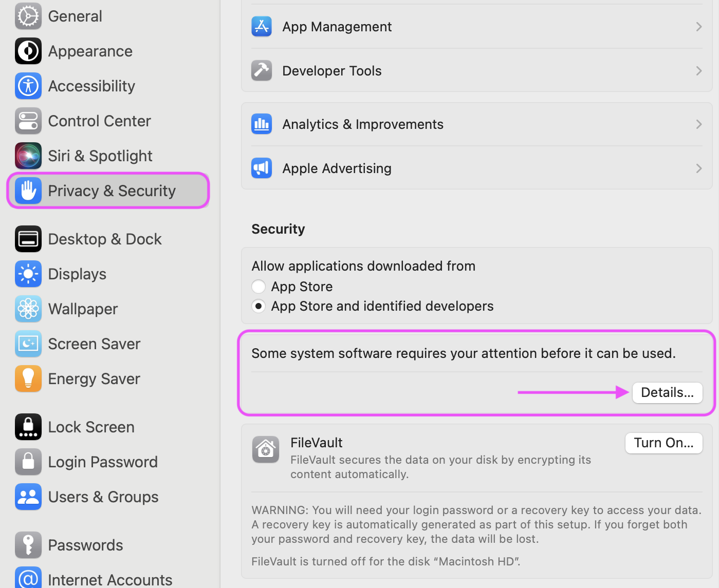Viewport: 719px width, 588px height.
Task: Open Siri & Spotlight via its icon
Action: (x=28, y=156)
